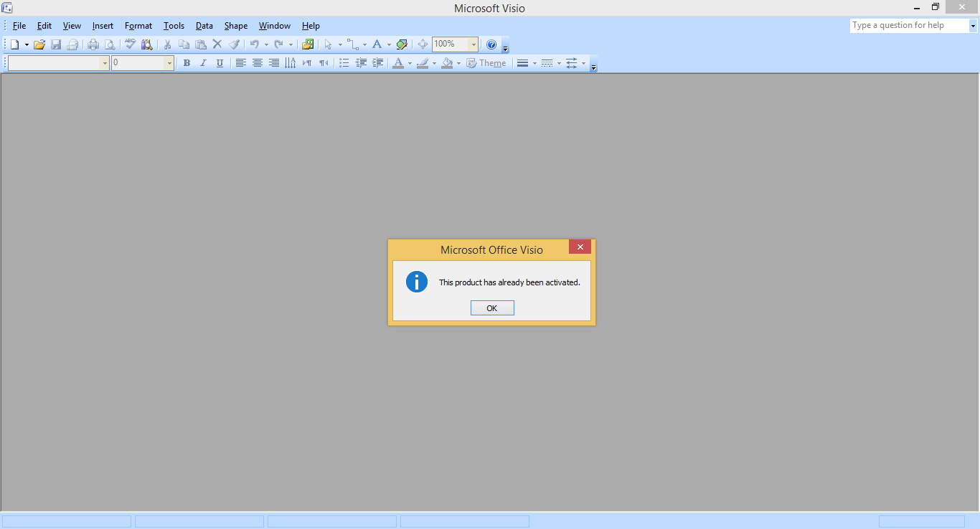Open the Text tool dropdown arrow
The image size is (980, 529).
click(x=389, y=44)
